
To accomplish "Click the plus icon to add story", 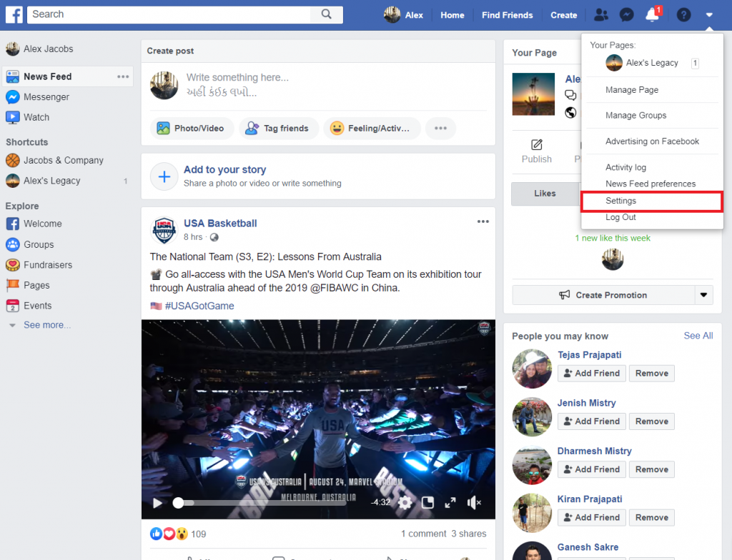I will pos(164,176).
